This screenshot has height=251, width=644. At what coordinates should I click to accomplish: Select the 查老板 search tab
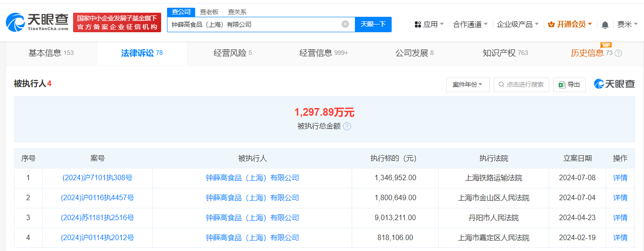[x=209, y=12]
